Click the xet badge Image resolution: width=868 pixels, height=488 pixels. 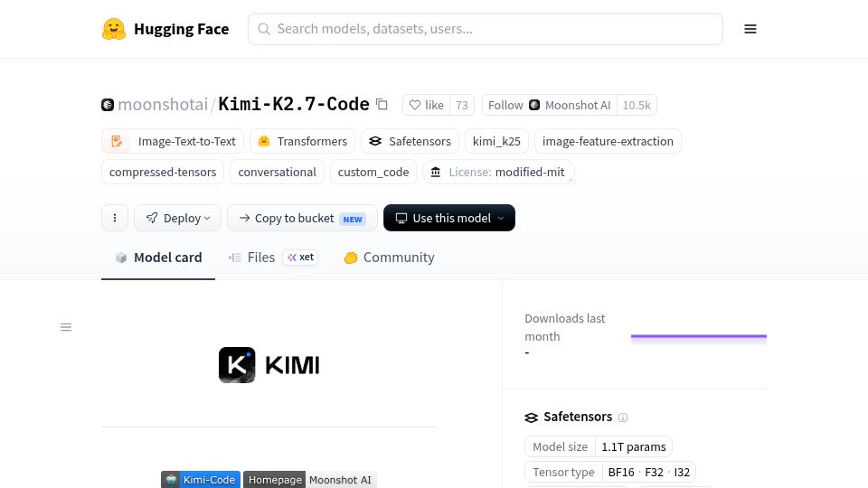[300, 258]
